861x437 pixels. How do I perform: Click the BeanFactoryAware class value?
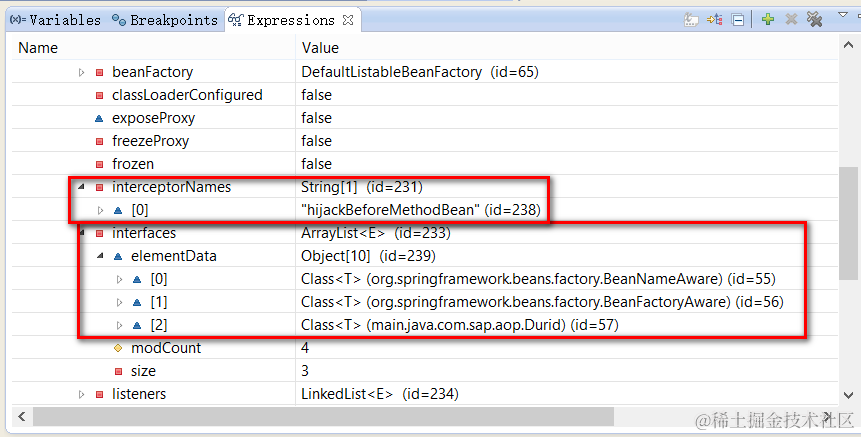tap(542, 302)
